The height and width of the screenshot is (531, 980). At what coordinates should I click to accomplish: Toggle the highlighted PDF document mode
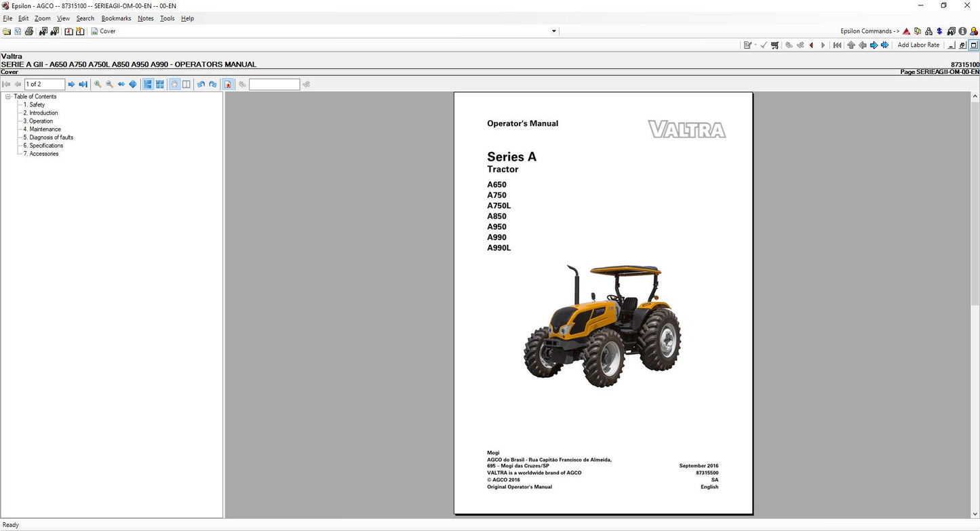[229, 84]
